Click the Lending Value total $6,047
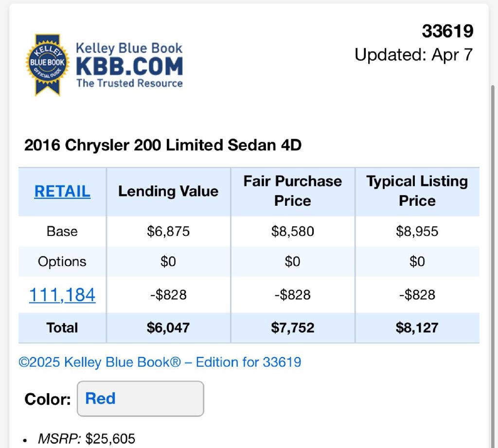Image resolution: width=498 pixels, height=448 pixels. (x=168, y=328)
